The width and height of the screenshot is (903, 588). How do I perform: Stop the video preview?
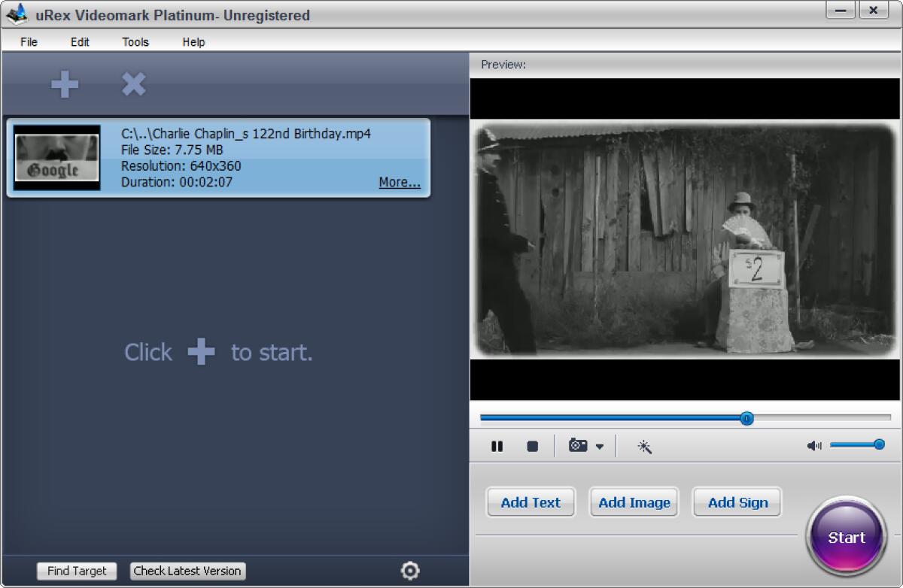coord(532,446)
